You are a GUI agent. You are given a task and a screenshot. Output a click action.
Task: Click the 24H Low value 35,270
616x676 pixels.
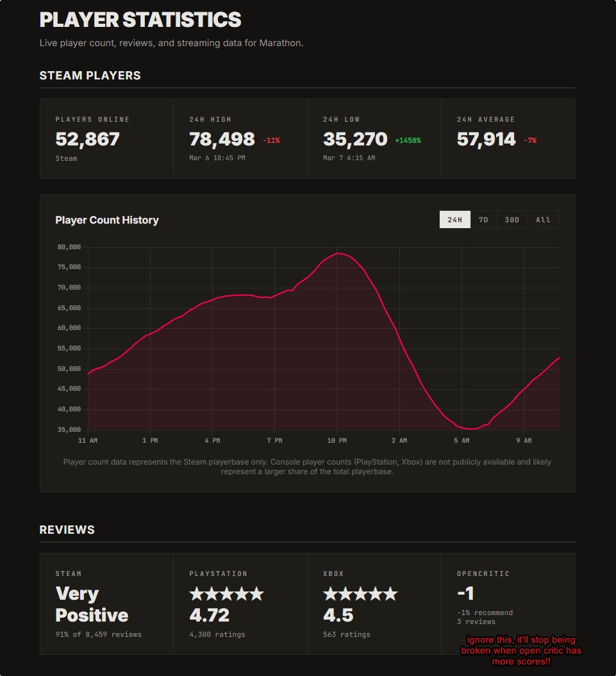(x=356, y=139)
